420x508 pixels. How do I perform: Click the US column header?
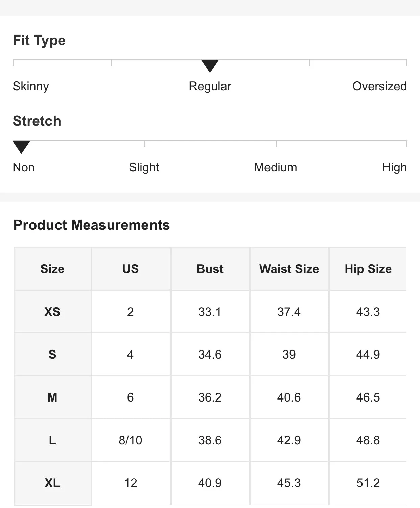[x=131, y=269]
